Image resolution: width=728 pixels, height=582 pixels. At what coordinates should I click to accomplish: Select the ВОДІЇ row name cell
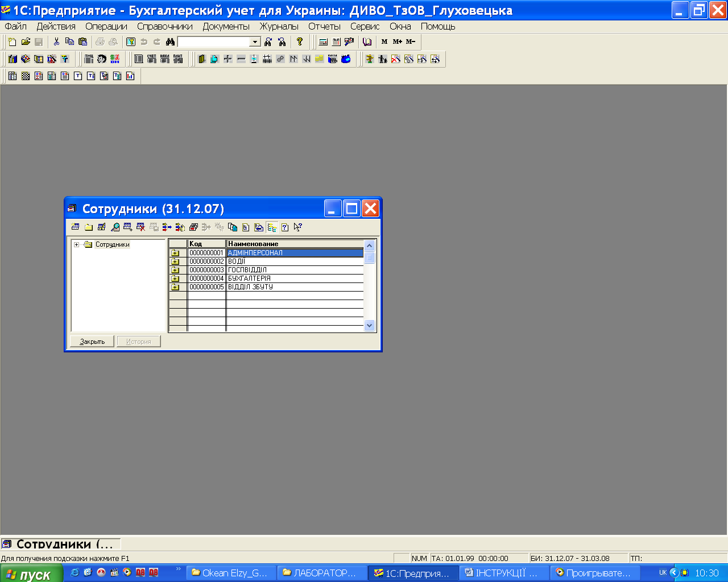[x=295, y=261]
